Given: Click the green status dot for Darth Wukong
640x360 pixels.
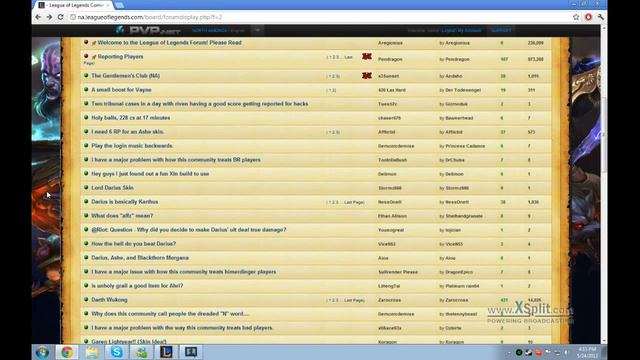Looking at the screenshot, I should 86,299.
